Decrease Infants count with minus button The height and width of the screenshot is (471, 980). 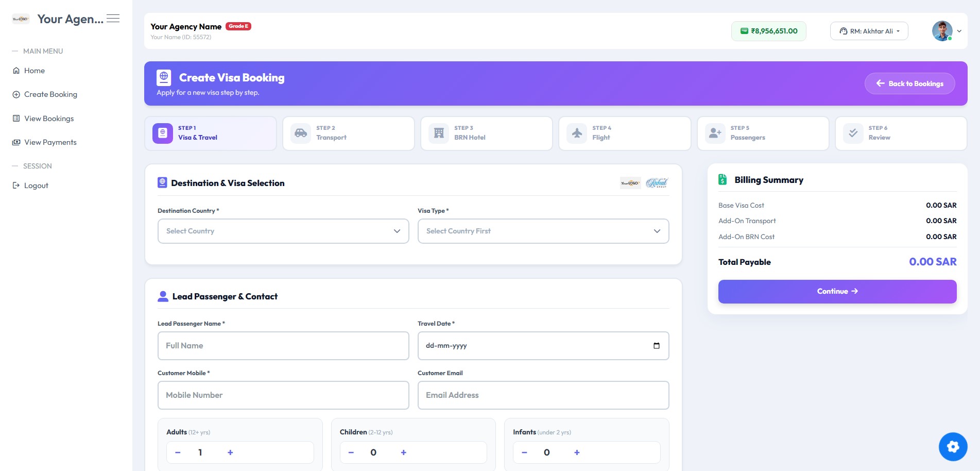524,452
